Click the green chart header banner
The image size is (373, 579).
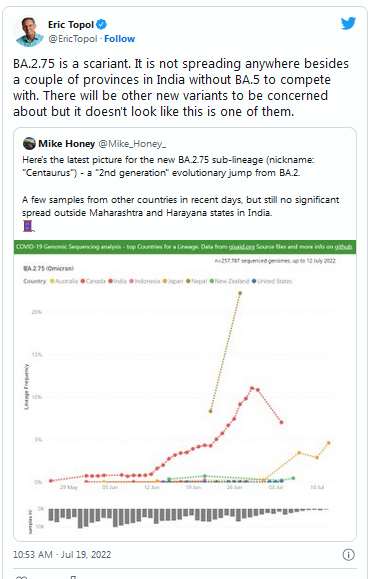tap(185, 247)
